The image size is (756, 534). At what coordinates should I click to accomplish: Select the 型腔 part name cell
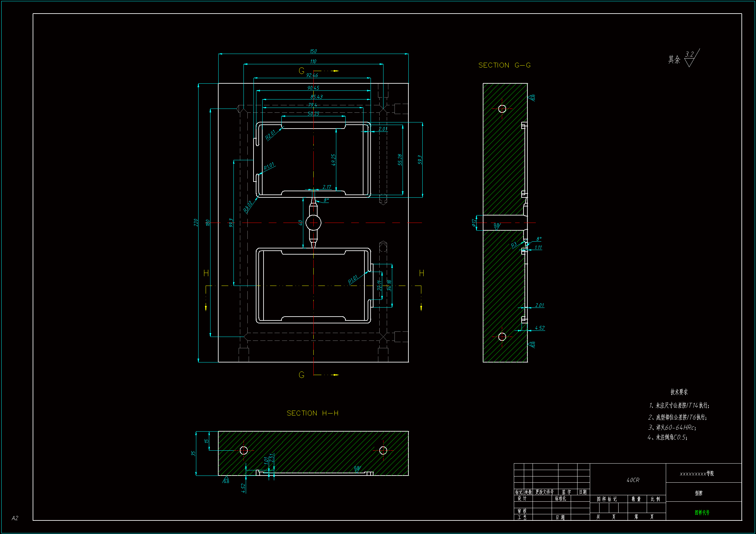(698, 493)
